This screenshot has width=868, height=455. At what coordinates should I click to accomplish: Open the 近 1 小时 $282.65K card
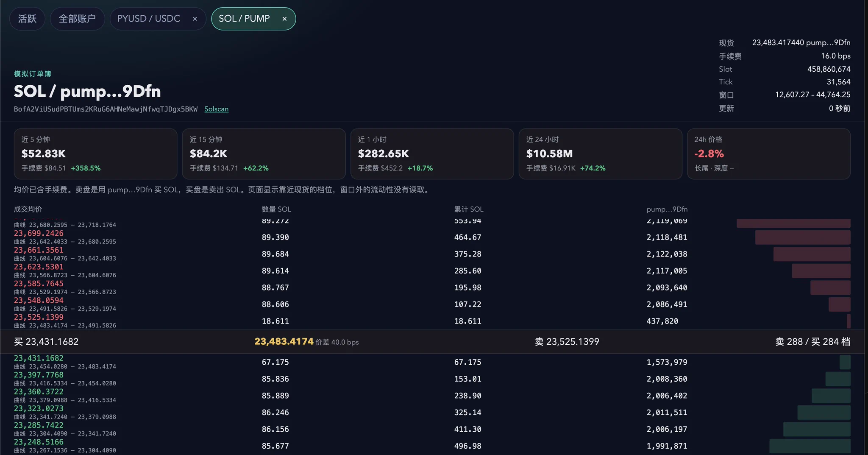[x=432, y=154]
